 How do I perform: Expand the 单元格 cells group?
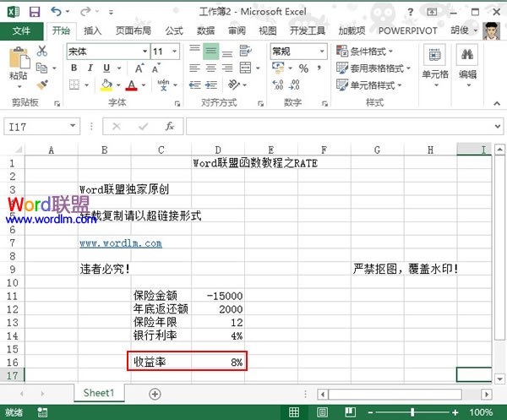pos(435,66)
